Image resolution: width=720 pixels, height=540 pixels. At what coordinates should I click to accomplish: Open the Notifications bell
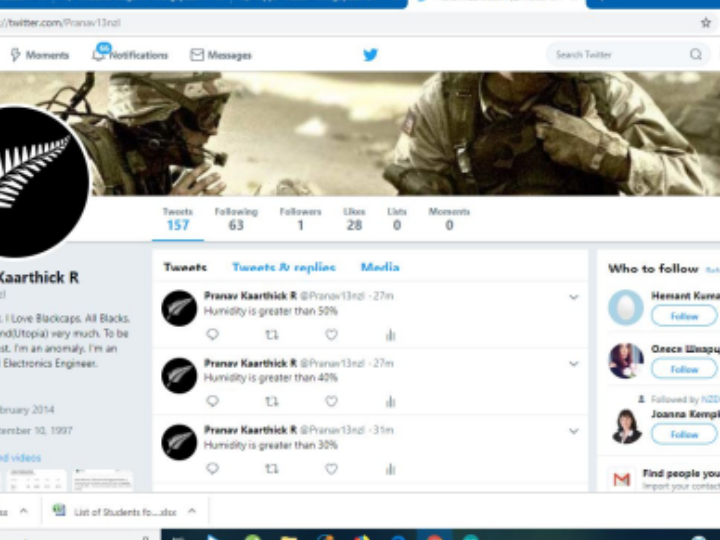(x=99, y=54)
